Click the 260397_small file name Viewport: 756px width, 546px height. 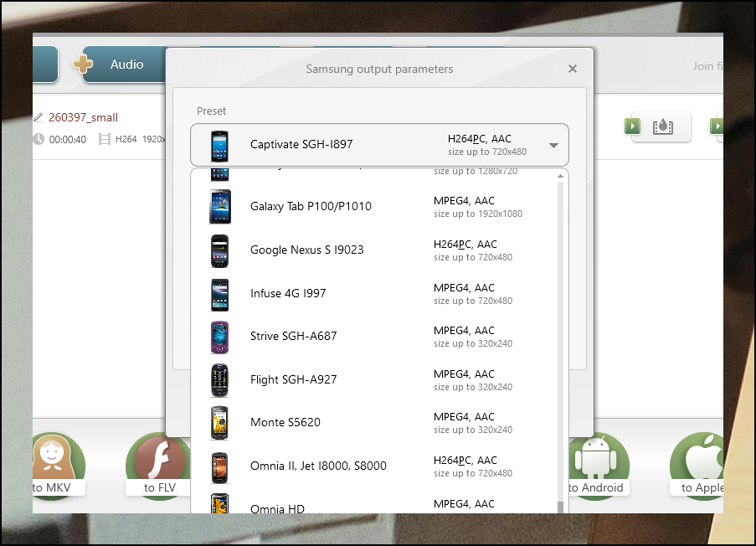click(83, 117)
